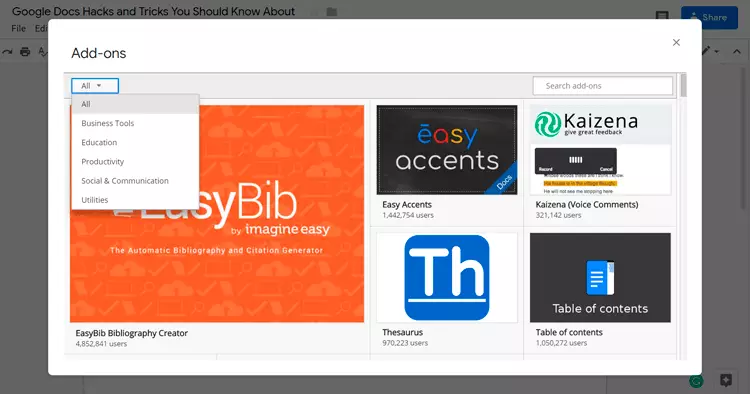Click the Easy Accents title
The height and width of the screenshot is (394, 750).
(407, 205)
